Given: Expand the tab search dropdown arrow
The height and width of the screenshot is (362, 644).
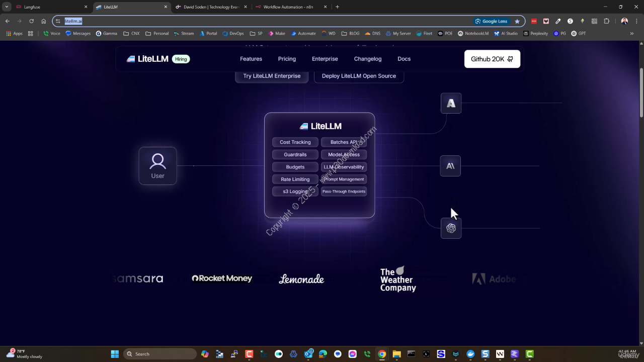Looking at the screenshot, I should 7,7.
